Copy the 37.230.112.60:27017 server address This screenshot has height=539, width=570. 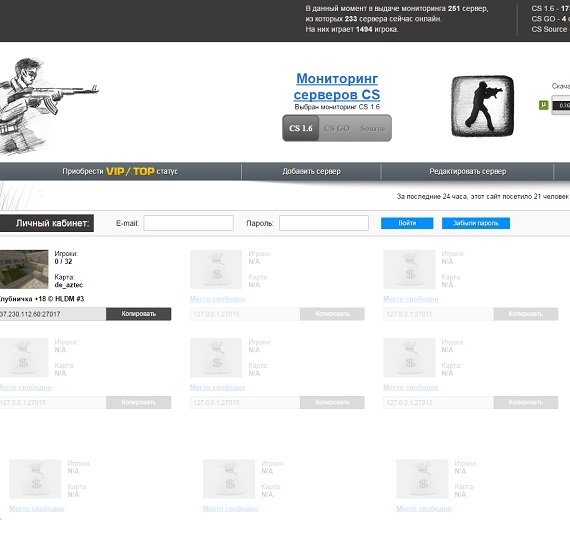[x=139, y=314]
